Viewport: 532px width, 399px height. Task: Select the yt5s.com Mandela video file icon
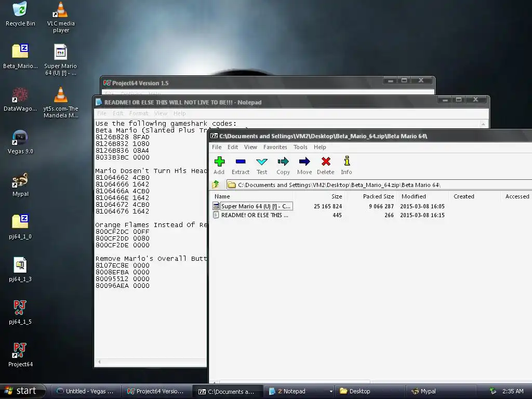click(61, 102)
